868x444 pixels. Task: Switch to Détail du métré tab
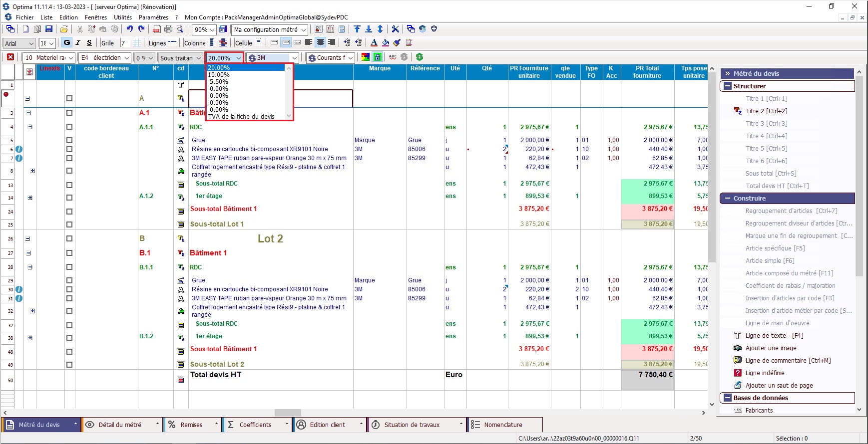tap(122, 425)
